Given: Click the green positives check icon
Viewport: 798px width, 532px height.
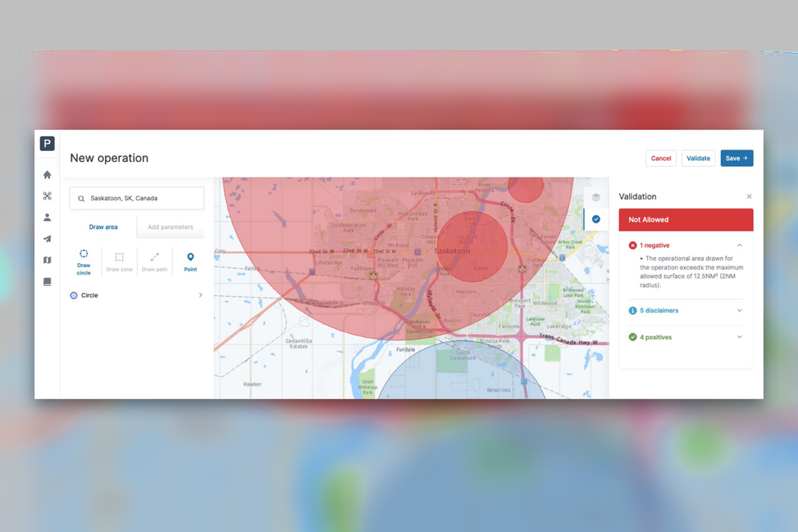Looking at the screenshot, I should click(x=633, y=336).
